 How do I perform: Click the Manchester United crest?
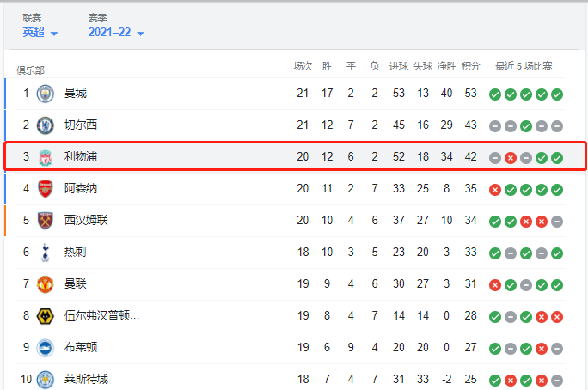[x=46, y=284]
